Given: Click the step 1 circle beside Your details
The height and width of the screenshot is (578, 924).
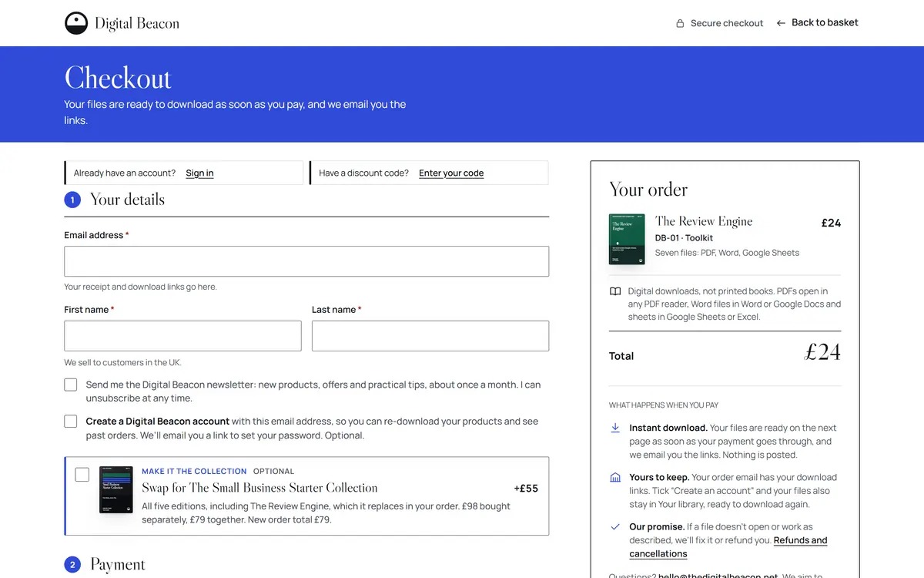Looking at the screenshot, I should pos(72,200).
